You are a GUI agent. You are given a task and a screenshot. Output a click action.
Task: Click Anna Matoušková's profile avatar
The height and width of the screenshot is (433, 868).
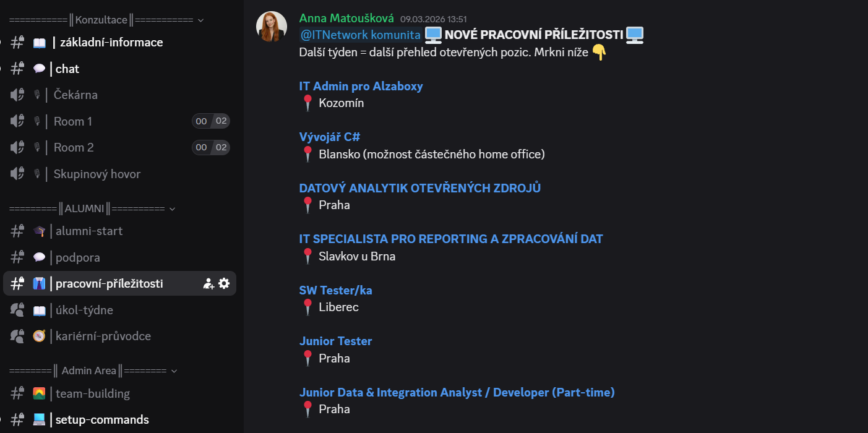(x=271, y=27)
